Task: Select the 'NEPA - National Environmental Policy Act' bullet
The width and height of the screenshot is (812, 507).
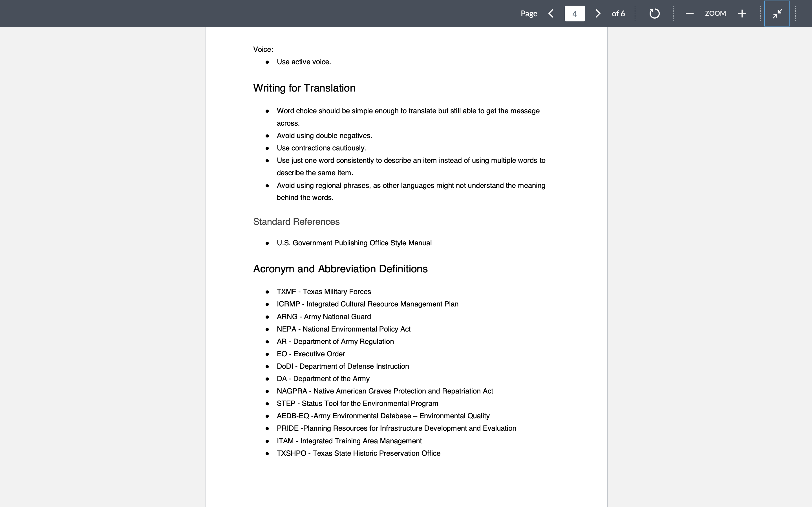Action: tap(343, 329)
